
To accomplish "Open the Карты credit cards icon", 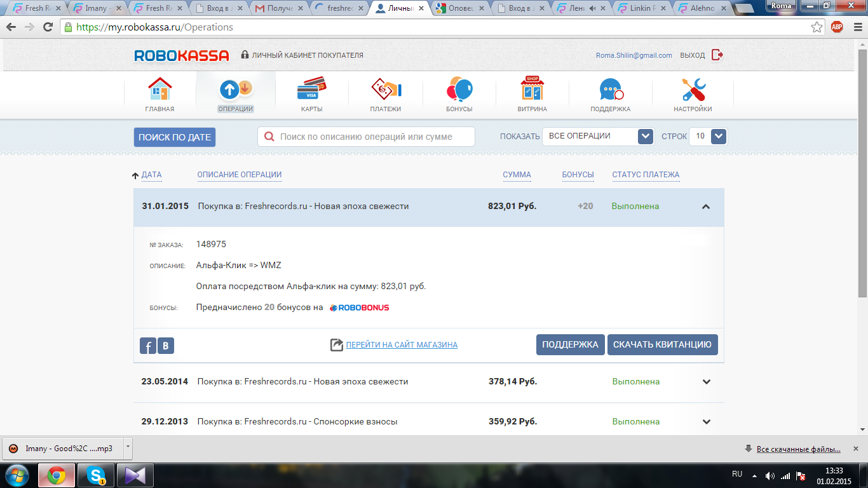I will 311,89.
